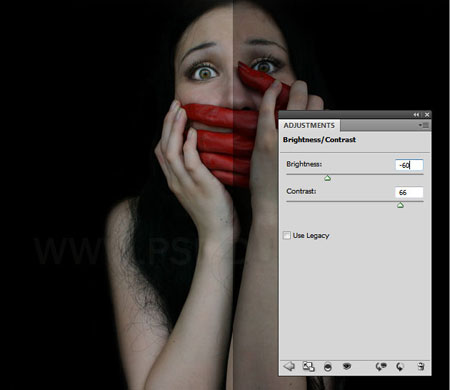The height and width of the screenshot is (390, 450).
Task: Click the Contrast label
Action: tap(301, 191)
